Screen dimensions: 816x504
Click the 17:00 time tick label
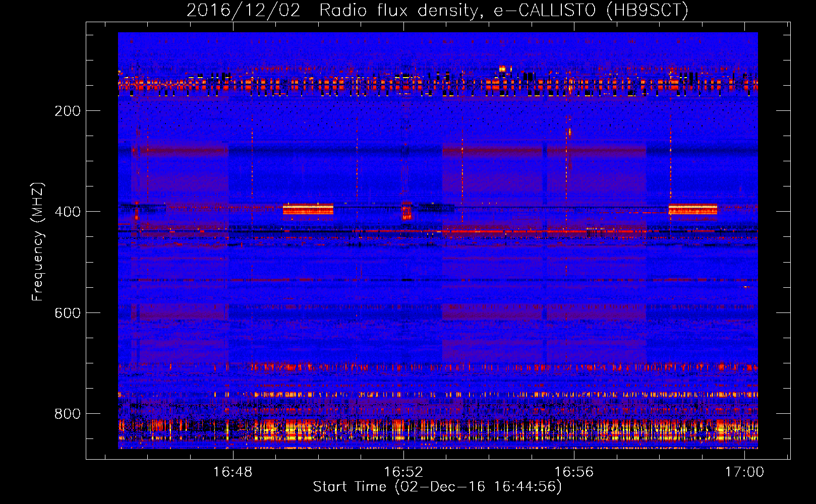(x=744, y=472)
